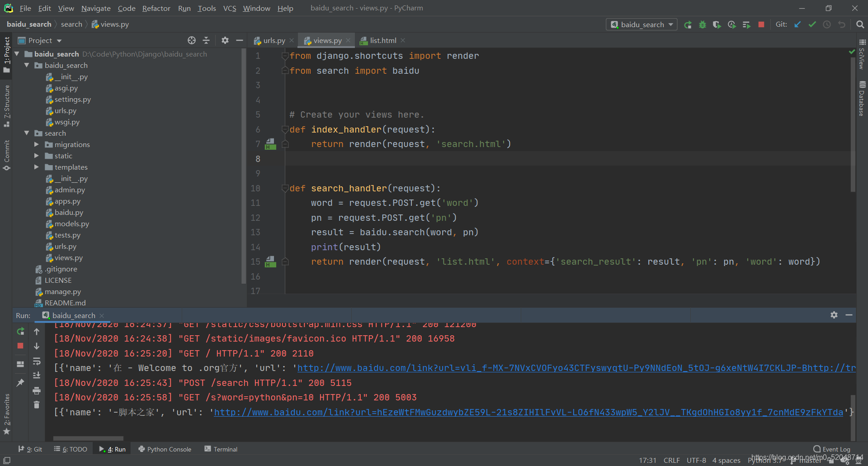The image size is (868, 466).
Task: Collapse the inner baidu_search package folder
Action: [27, 65]
